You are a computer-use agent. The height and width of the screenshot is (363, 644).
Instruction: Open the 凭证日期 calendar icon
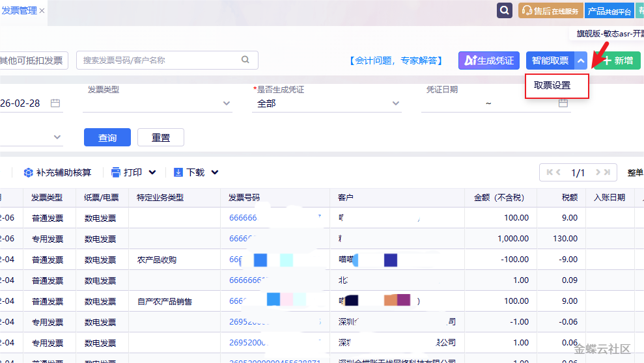pos(563,103)
